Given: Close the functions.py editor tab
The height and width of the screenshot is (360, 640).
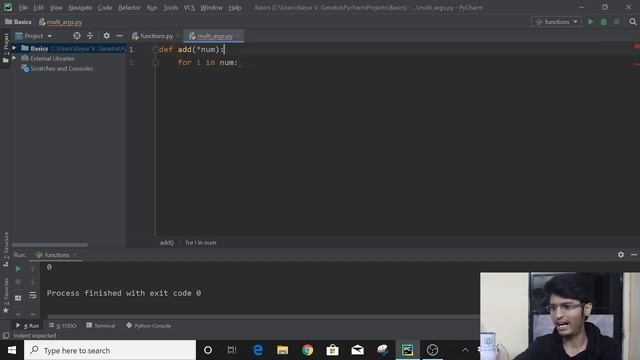Looking at the screenshot, I should pyautogui.click(x=178, y=36).
